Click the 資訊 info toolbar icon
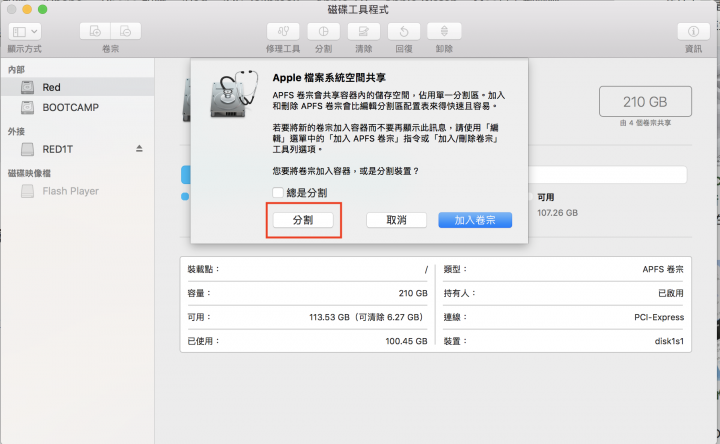This screenshot has width=720, height=444. 693,31
